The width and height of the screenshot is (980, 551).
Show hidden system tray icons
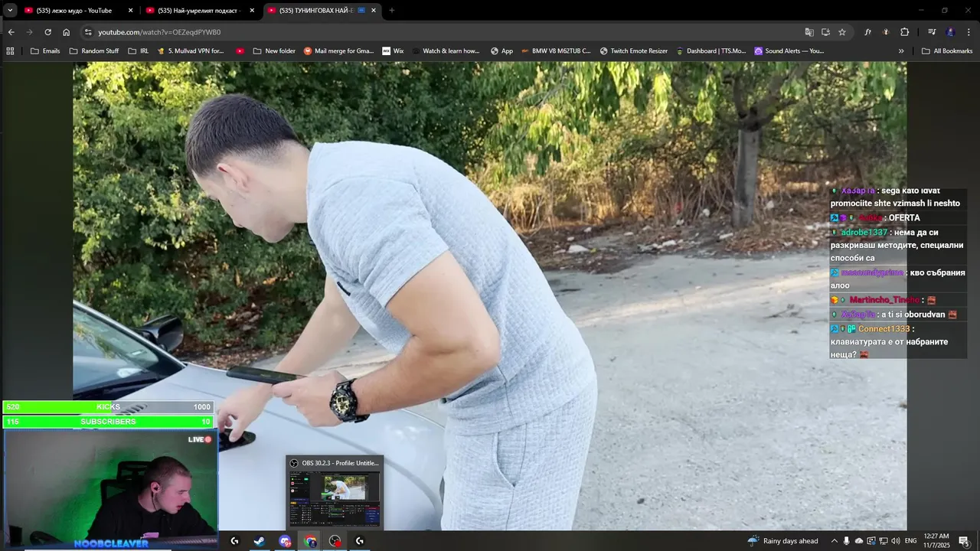835,541
